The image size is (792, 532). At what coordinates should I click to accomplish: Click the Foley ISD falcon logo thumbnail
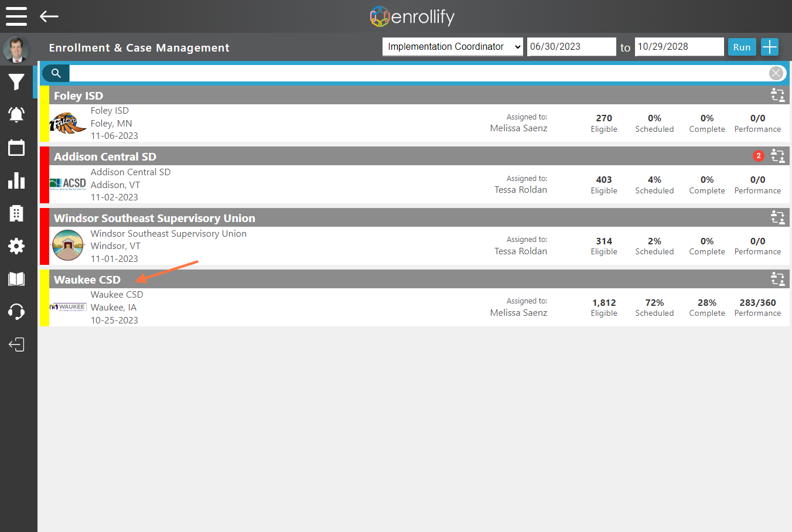pyautogui.click(x=68, y=123)
